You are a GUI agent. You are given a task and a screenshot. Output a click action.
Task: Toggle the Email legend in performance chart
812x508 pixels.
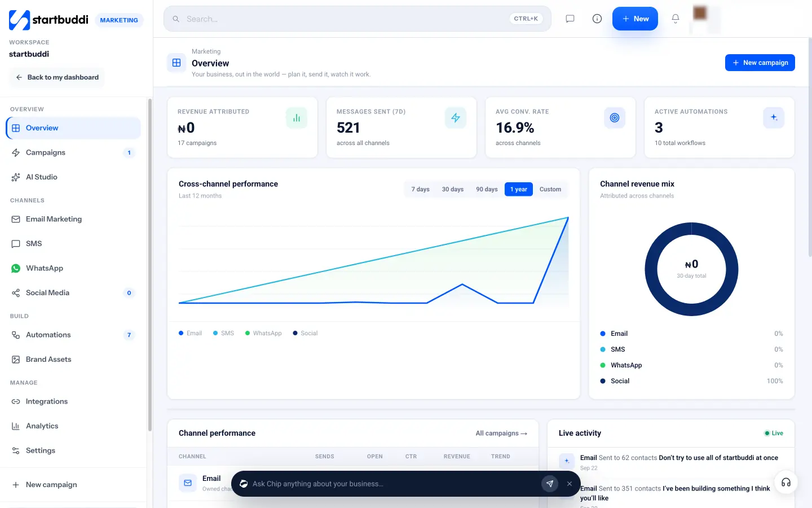(x=190, y=334)
